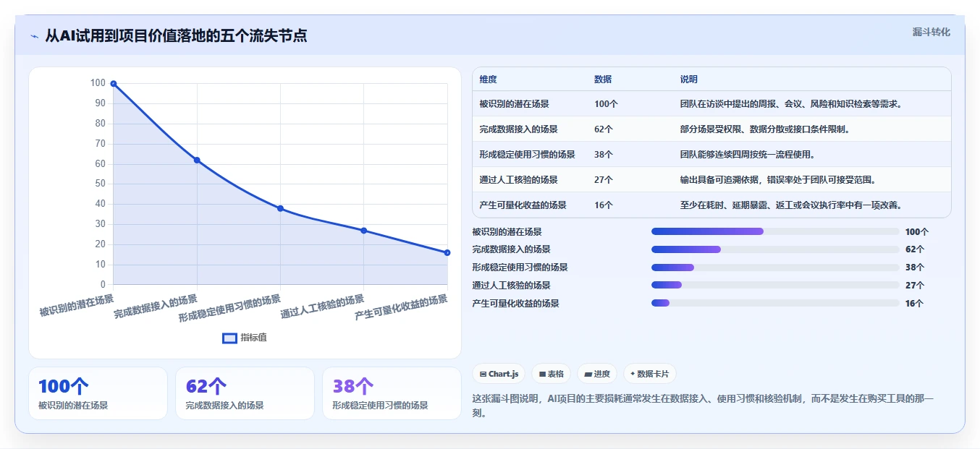Screen dimensions: 980x449
Task: Click the 27个 table data cell
Action: 604,180
